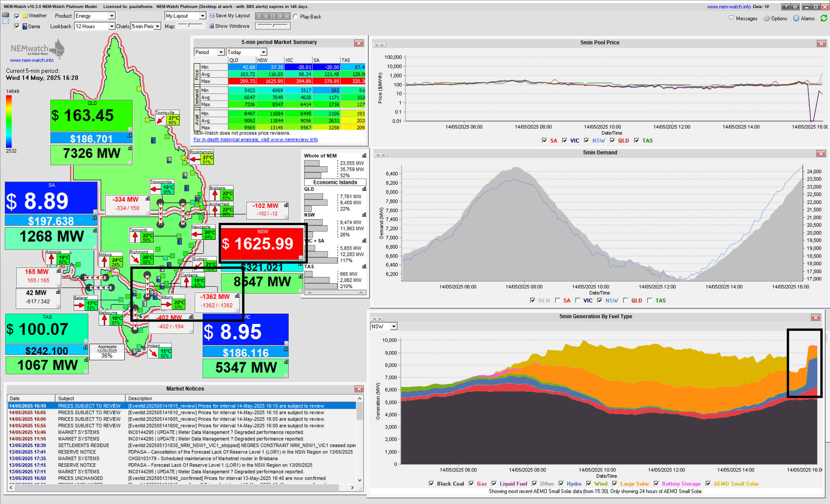Click the Subject column header in Market Notices
Screen dimensions: 830x504
click(x=90, y=398)
